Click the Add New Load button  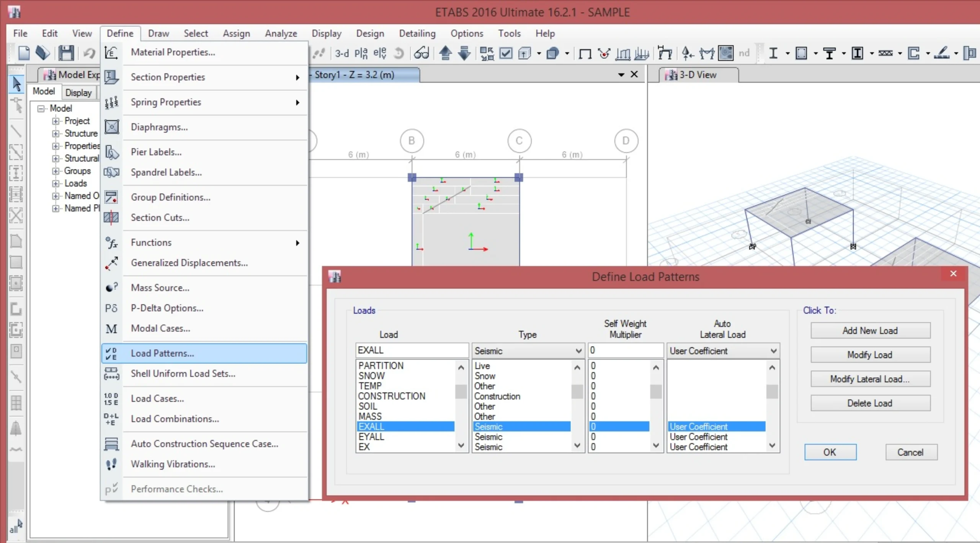(x=870, y=330)
